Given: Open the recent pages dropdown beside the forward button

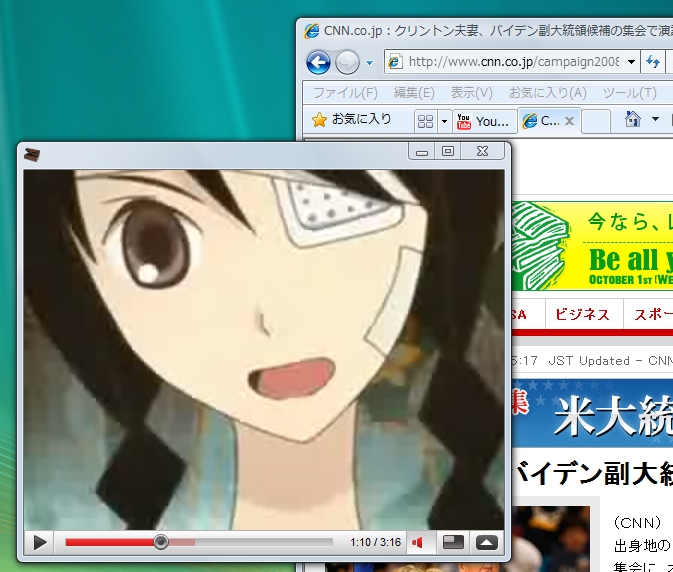Looking at the screenshot, I should click(x=370, y=63).
